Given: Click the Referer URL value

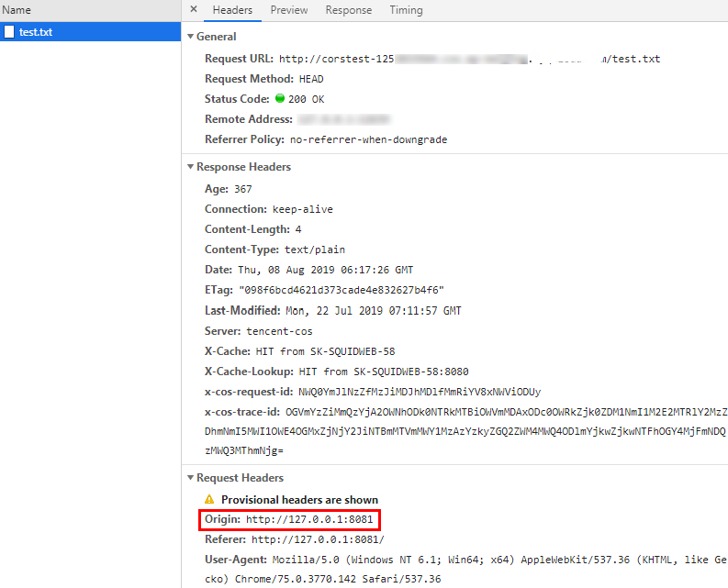Looking at the screenshot, I should (x=318, y=539).
